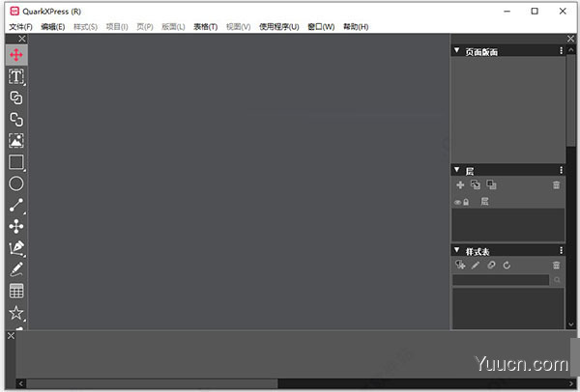This screenshot has height=392, width=580.
Task: Open the 样式表 panel options menu
Action: click(561, 250)
